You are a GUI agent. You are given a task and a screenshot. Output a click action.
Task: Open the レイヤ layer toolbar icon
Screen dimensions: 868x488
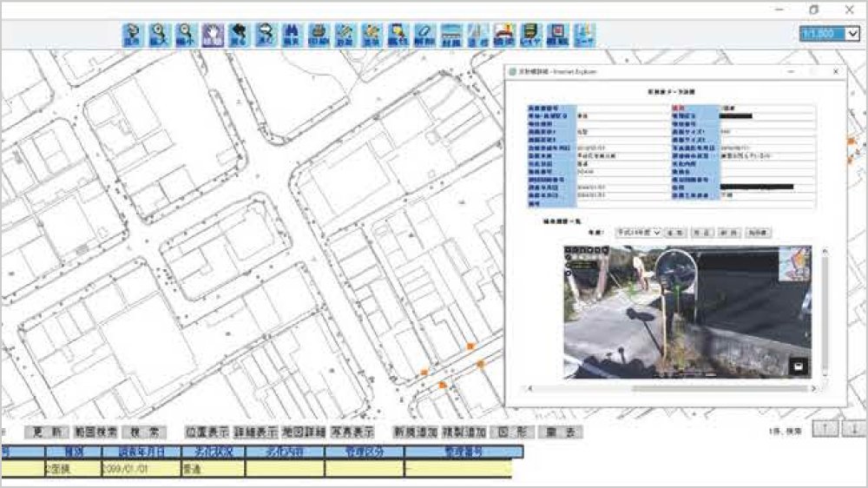pos(531,35)
